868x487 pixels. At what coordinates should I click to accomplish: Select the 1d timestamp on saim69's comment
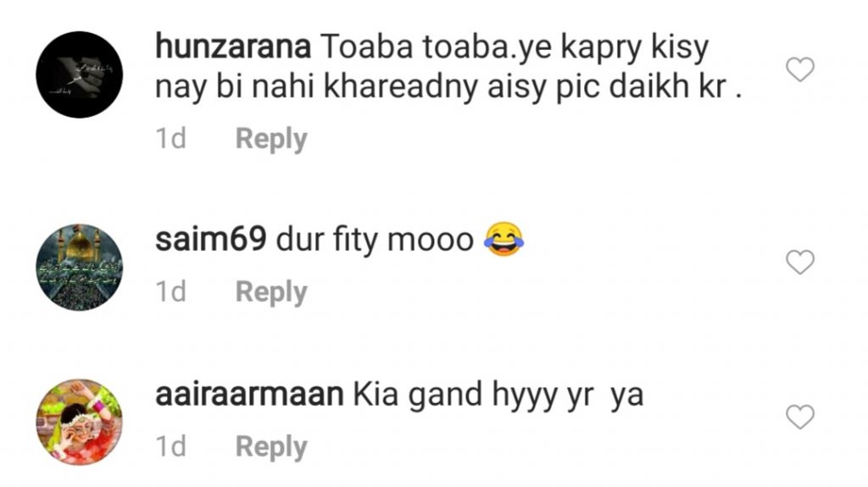tap(171, 292)
